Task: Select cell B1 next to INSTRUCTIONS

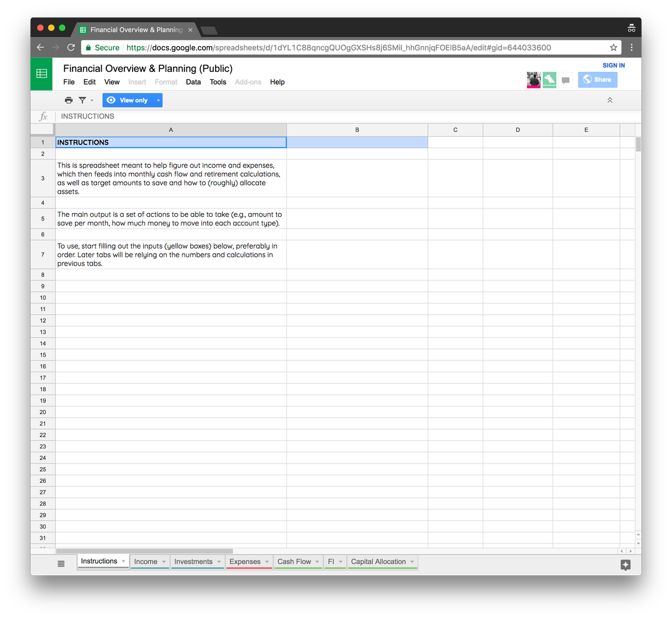Action: click(x=357, y=142)
